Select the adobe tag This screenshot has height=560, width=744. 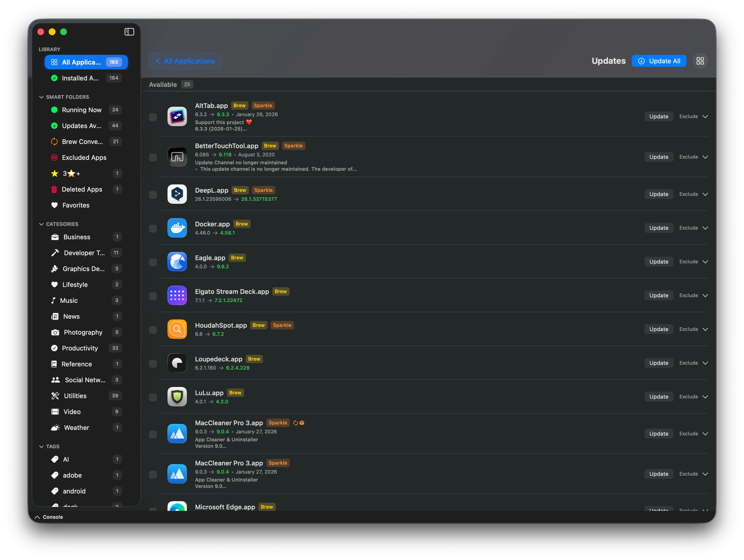point(86,475)
